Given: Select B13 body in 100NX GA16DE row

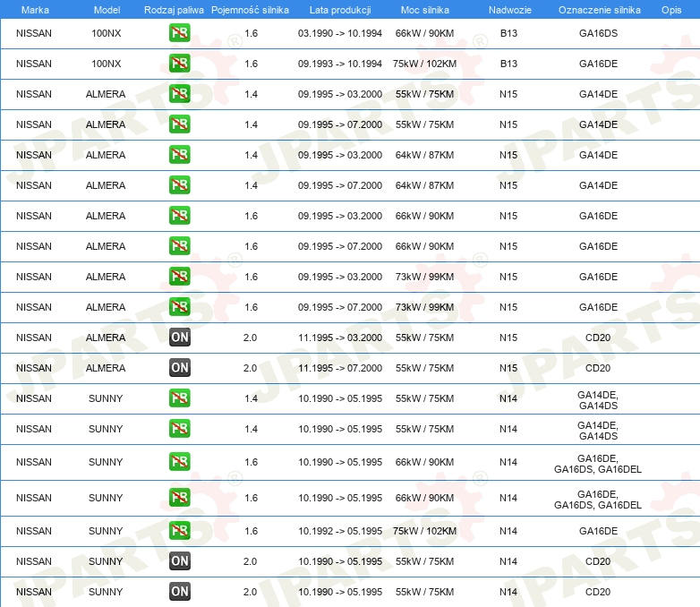Looking at the screenshot, I should 508,64.
